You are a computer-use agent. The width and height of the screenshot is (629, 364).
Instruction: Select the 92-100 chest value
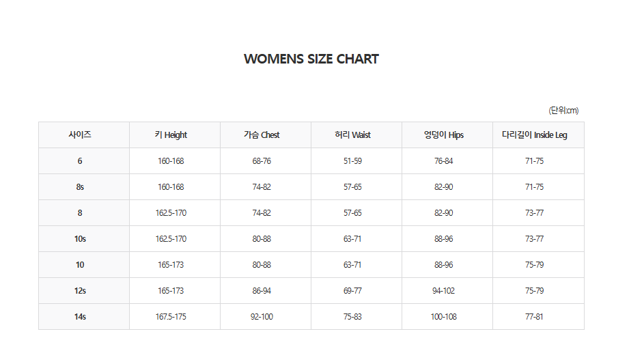[262, 317]
